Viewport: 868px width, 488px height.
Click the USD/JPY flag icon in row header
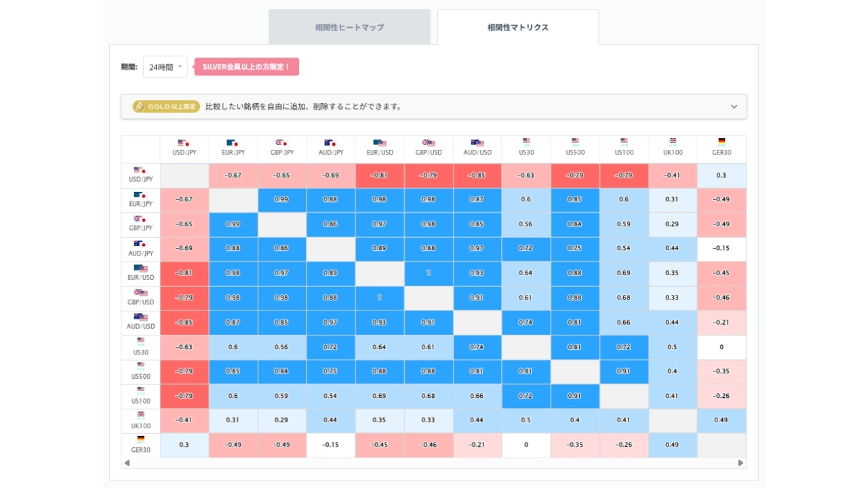[x=140, y=170]
